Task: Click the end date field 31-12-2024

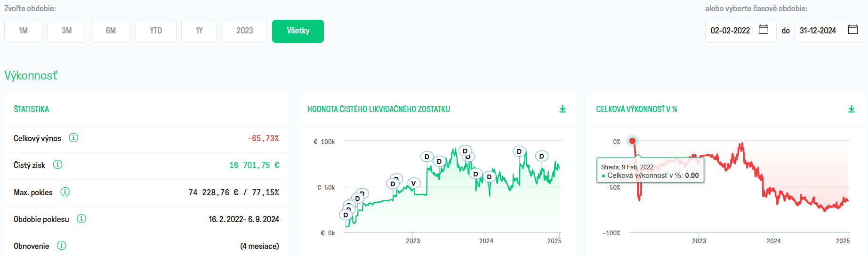Action: (818, 31)
